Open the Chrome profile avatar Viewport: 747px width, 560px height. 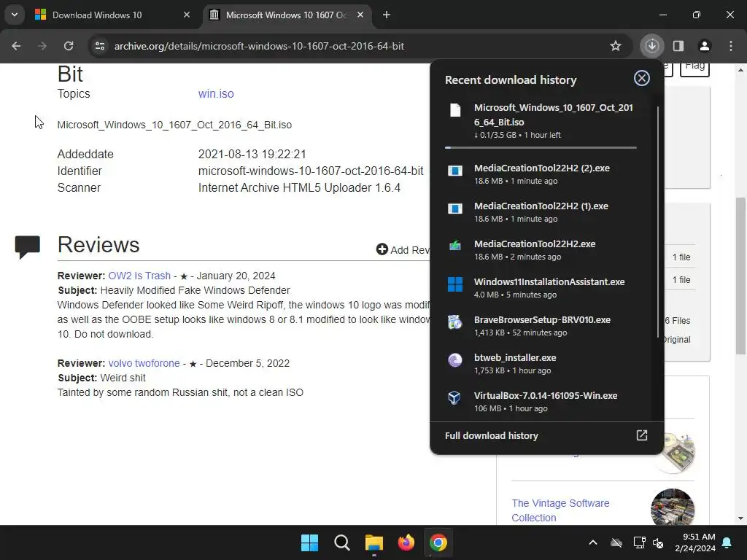click(x=704, y=46)
